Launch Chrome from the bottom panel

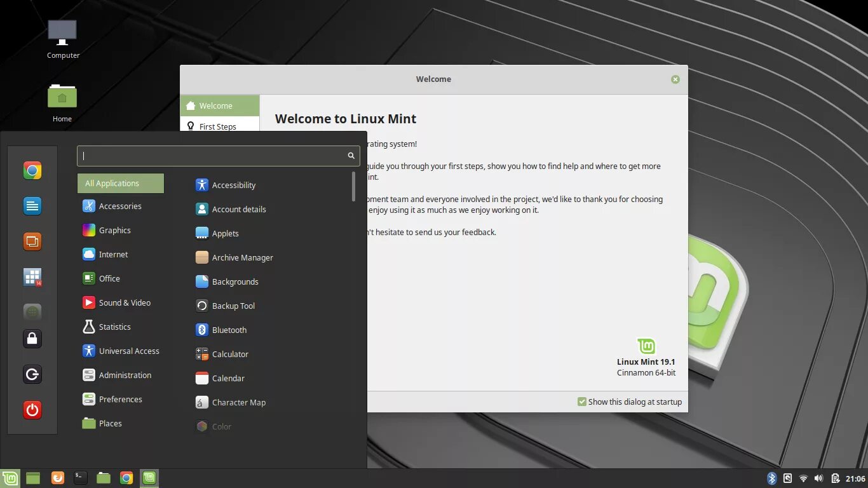[126, 478]
